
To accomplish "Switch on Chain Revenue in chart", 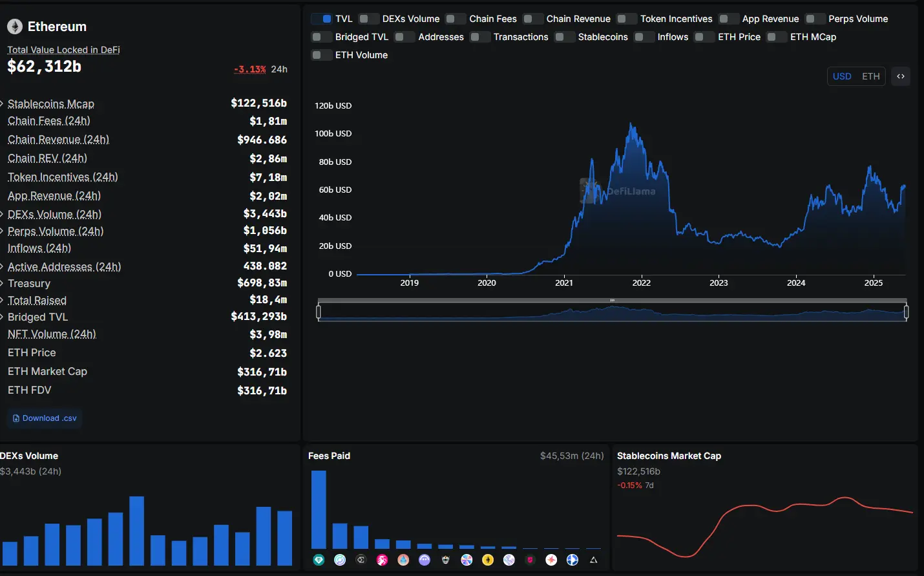I will pos(533,19).
